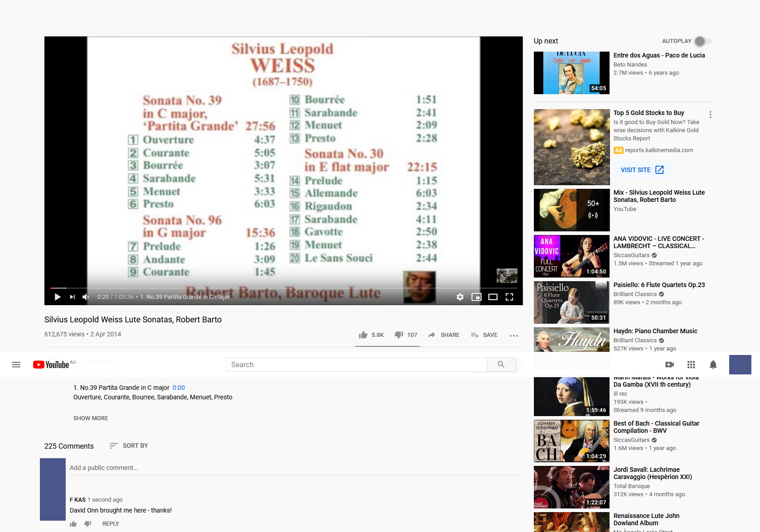Viewport: 760px width, 532px height.
Task: Jump to 0:00 timestamp link
Action: coord(179,388)
